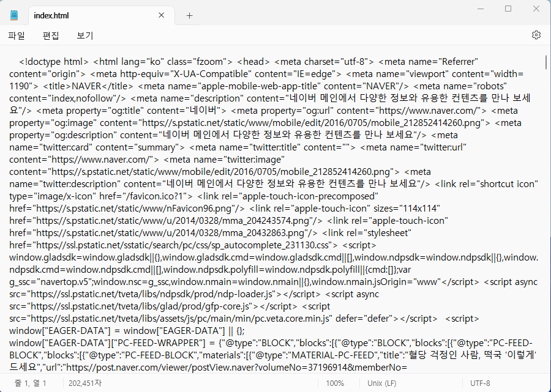Close the index.html tab
Screen dimensions: 551x392
(x=161, y=15)
